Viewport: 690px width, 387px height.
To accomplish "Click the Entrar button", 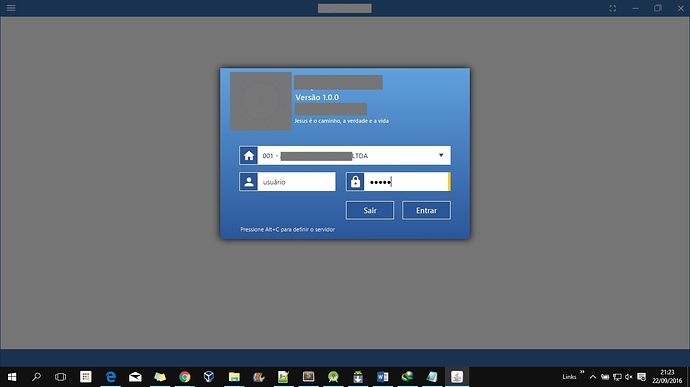I will (x=426, y=210).
